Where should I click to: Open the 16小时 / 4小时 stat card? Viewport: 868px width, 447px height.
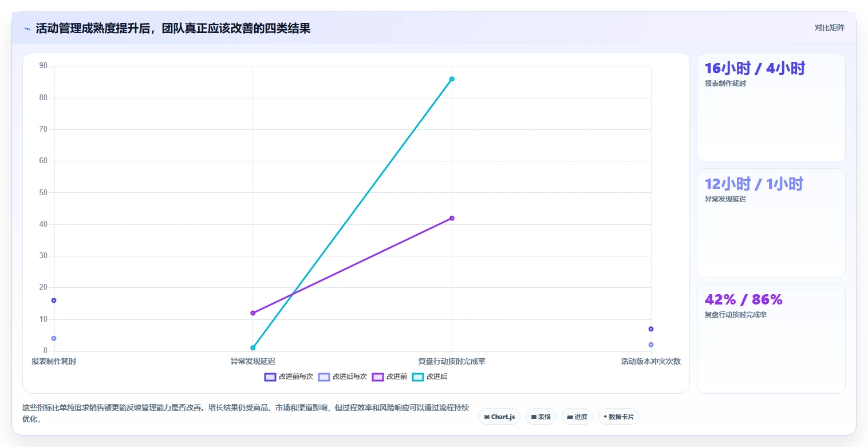pos(771,108)
